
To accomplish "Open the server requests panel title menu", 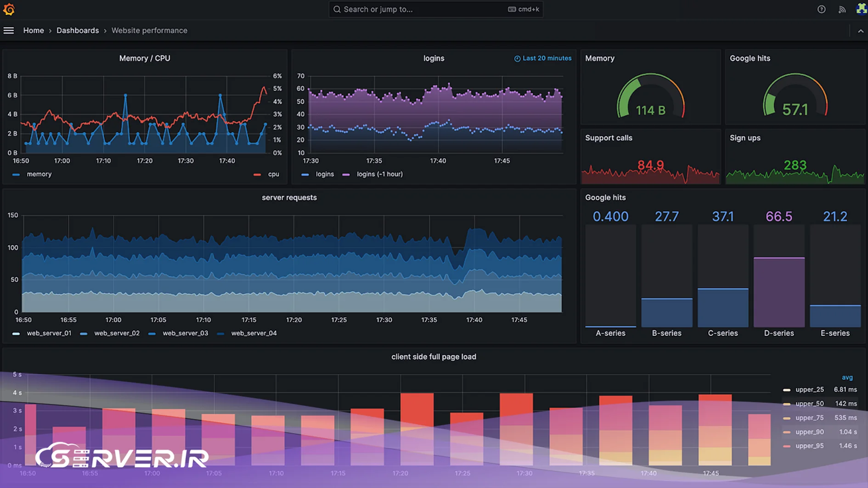I will pyautogui.click(x=289, y=197).
